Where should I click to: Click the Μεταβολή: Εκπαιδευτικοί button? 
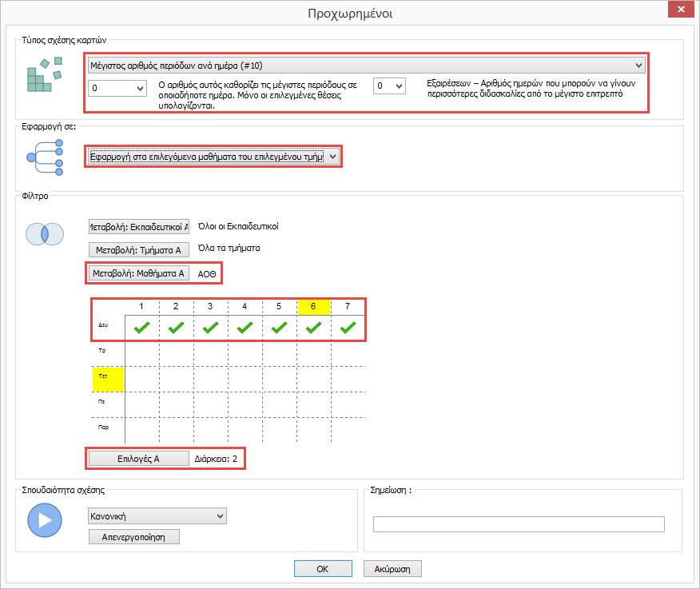(x=138, y=227)
